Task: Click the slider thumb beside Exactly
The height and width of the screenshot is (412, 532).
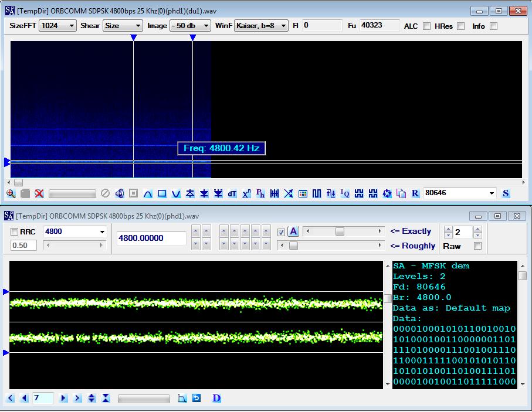Action: [340, 231]
